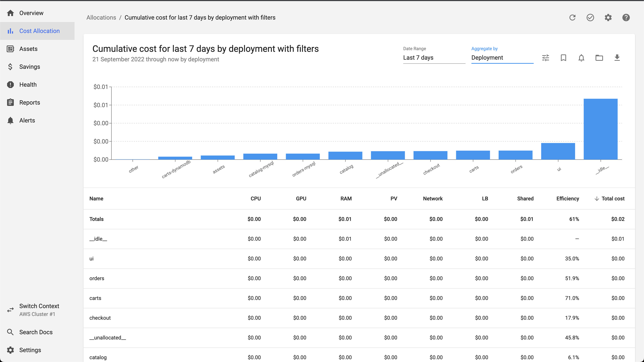Open Search Docs in sidebar
The image size is (644, 362).
36,332
